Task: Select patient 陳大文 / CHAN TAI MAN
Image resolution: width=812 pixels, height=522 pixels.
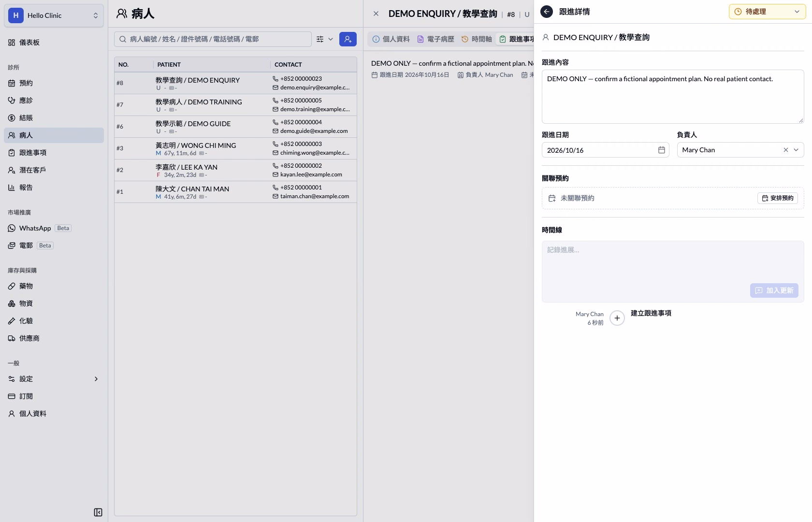Action: 236,192
